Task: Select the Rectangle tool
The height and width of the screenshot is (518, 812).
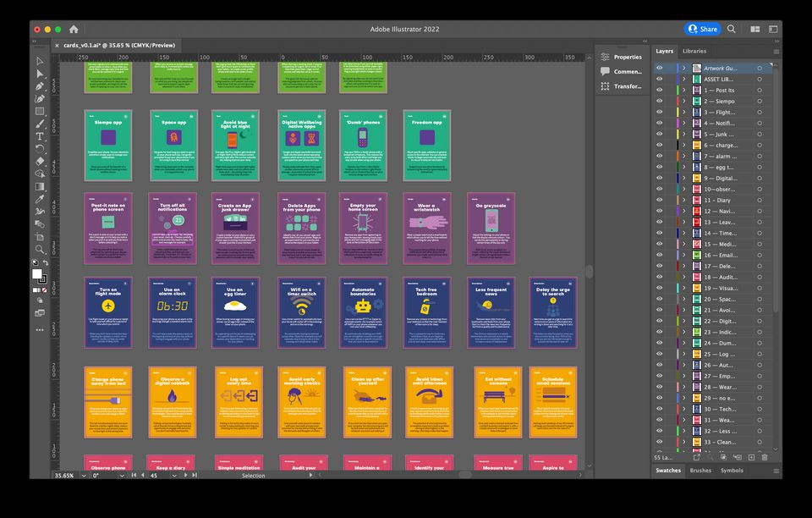Action: point(40,112)
